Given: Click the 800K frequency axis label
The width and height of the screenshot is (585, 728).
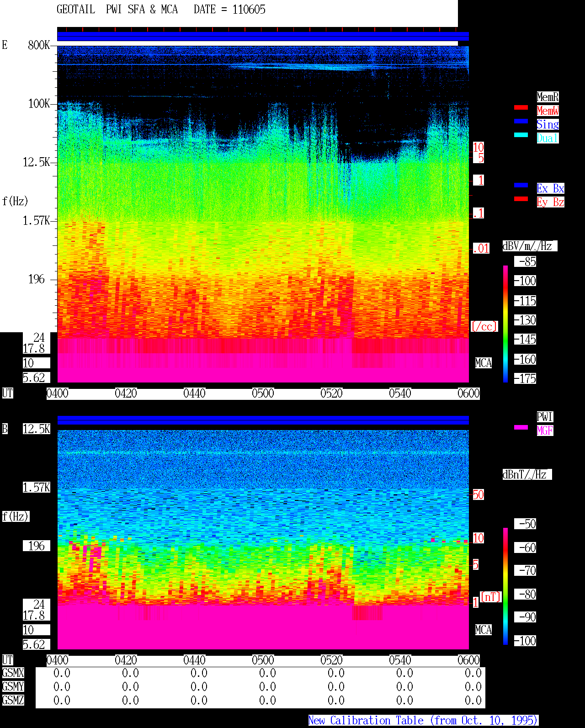Looking at the screenshot, I should coord(39,45).
